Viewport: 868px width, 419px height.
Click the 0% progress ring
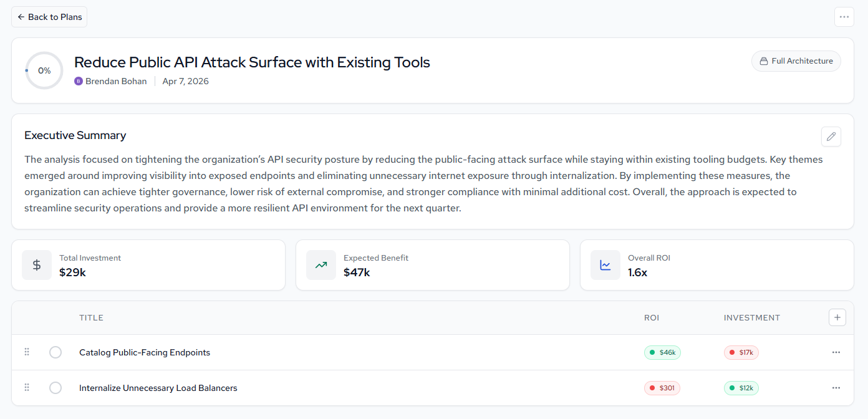click(44, 70)
